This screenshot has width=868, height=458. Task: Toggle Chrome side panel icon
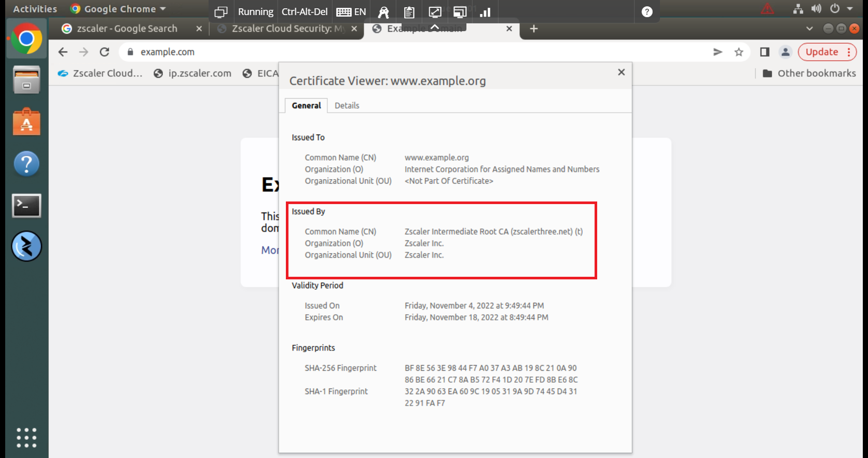pyautogui.click(x=764, y=52)
